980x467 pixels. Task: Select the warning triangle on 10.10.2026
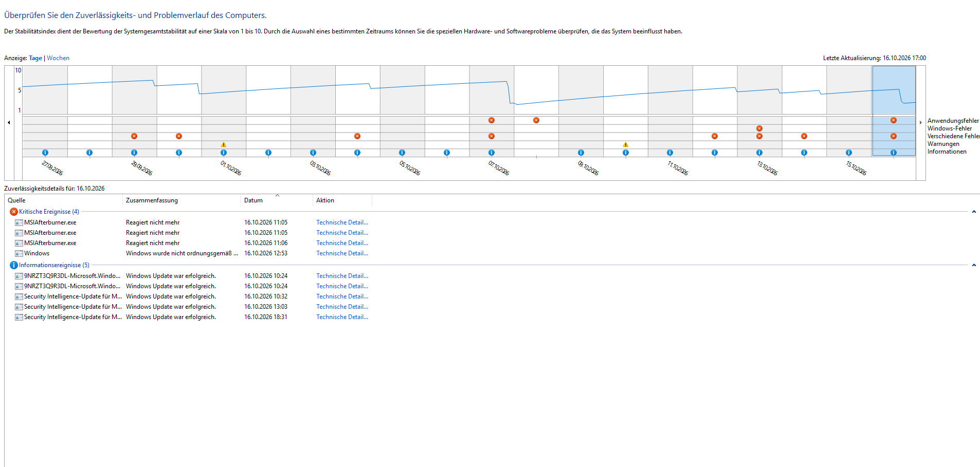click(626, 144)
